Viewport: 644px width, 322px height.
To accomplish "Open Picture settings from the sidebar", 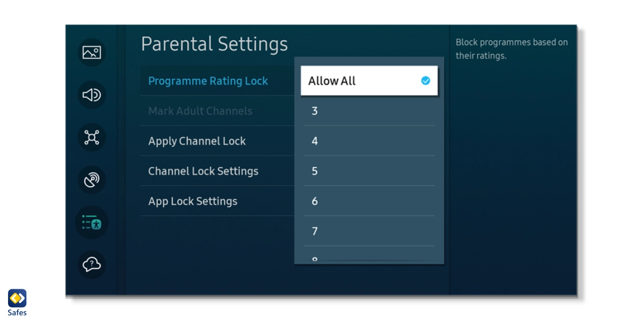I will tap(91, 53).
